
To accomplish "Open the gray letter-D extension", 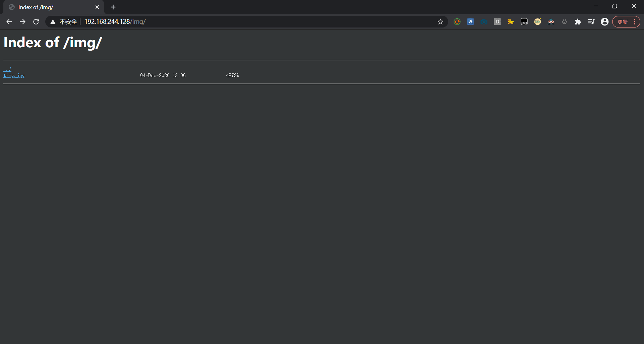I will 497,22.
